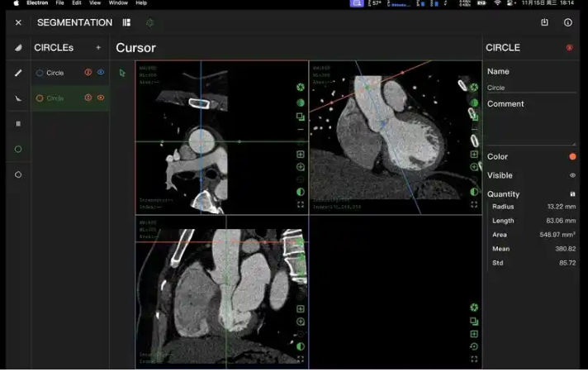The image size is (588, 372).
Task: Click the aperture icon in top-right view
Action: click(x=474, y=88)
